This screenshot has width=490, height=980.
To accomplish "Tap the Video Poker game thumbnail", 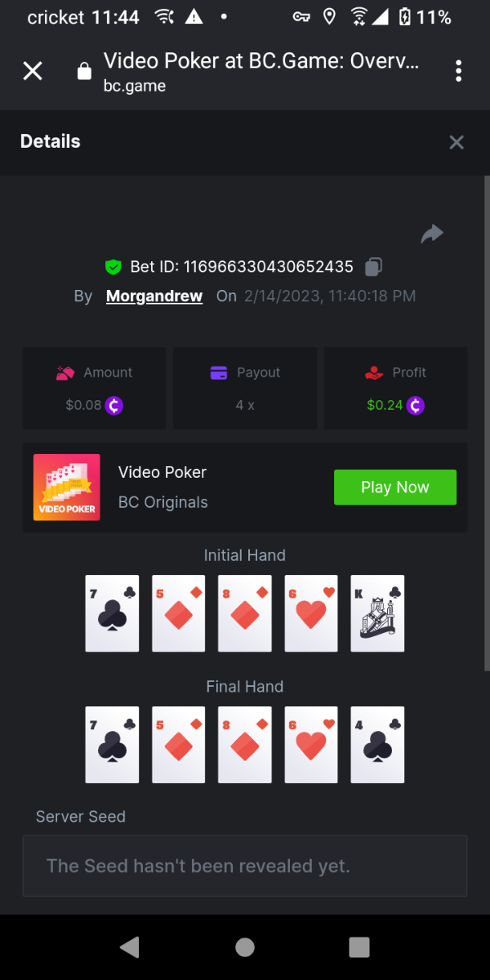I will 67,488.
